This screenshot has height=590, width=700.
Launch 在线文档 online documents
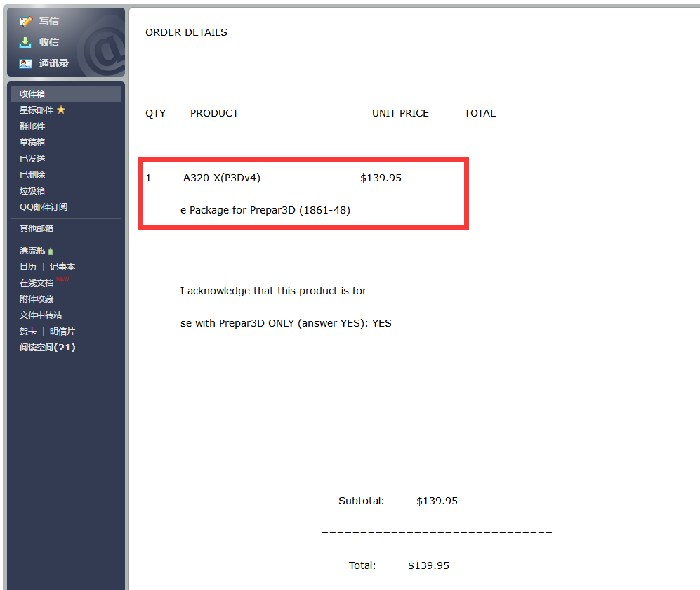click(x=37, y=283)
